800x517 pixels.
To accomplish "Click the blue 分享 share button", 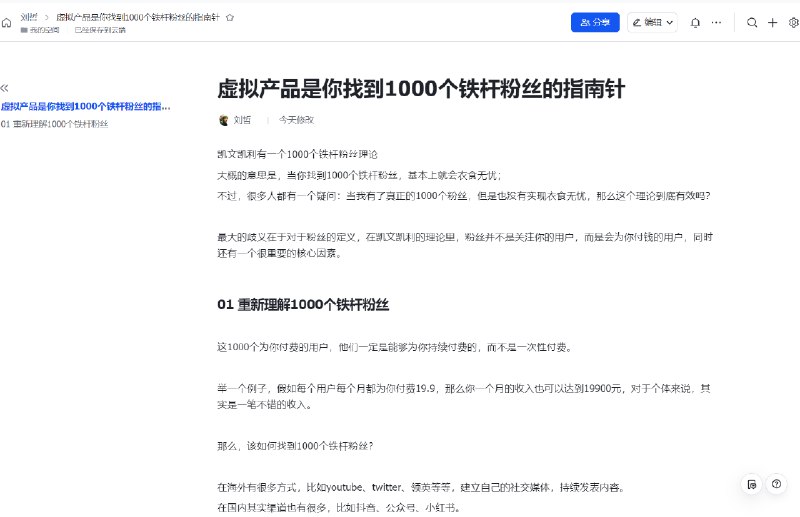I will point(595,22).
